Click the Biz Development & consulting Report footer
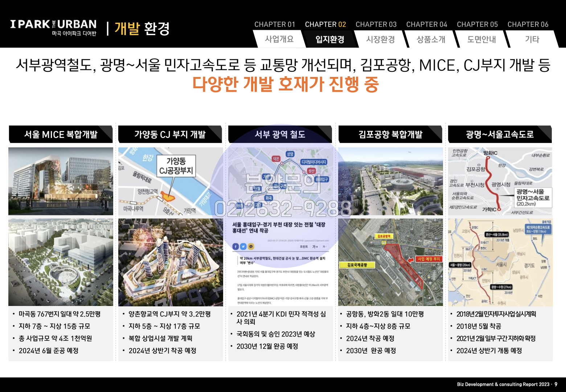Screen dimensions: 566x392 (503, 384)
